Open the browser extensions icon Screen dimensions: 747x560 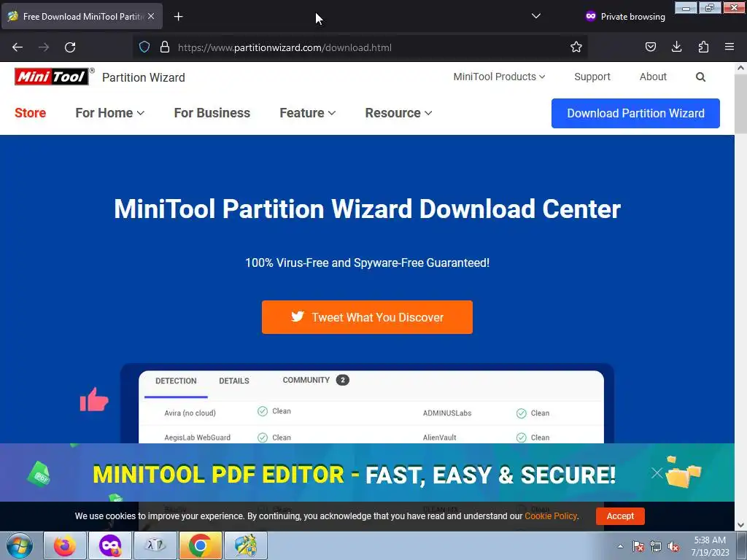pos(703,47)
